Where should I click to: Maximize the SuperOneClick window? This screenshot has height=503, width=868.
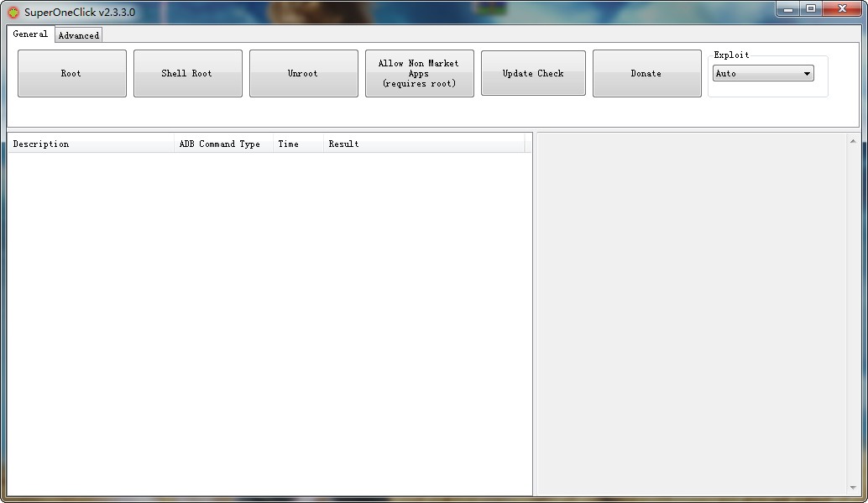click(x=811, y=9)
